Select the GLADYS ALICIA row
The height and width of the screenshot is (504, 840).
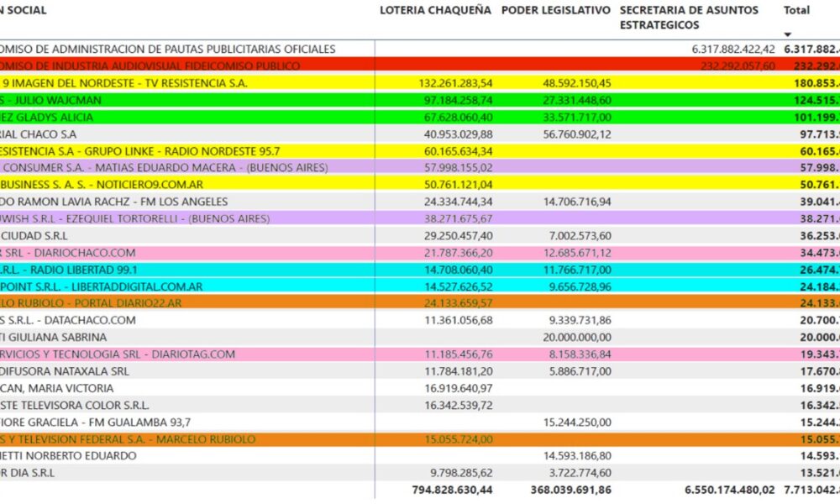pos(420,117)
